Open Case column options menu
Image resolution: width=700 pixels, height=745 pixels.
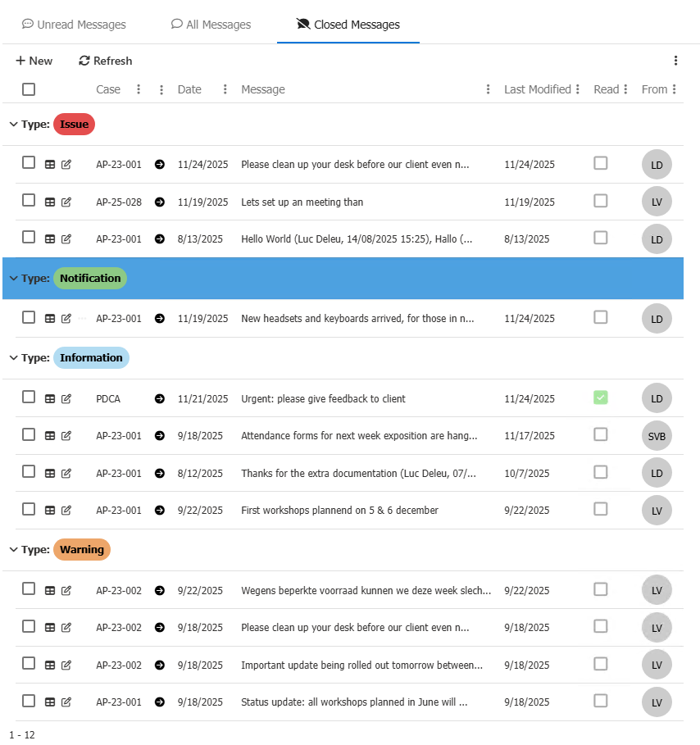coord(139,89)
